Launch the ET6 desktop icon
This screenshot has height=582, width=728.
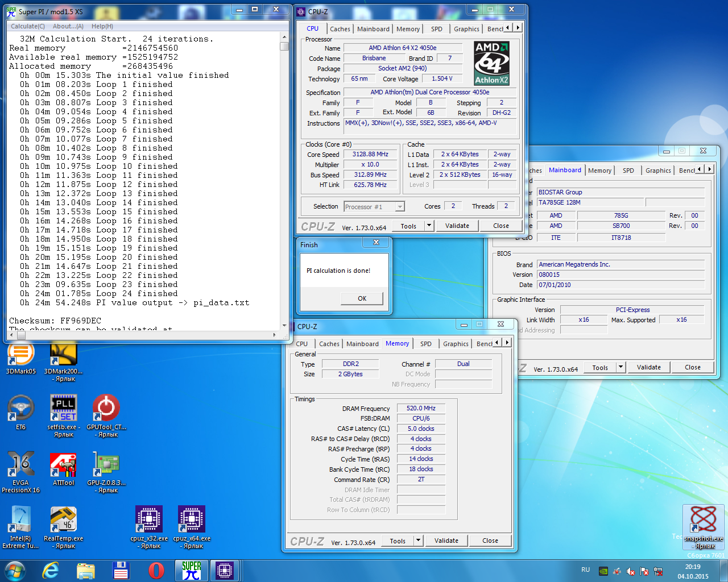point(21,412)
